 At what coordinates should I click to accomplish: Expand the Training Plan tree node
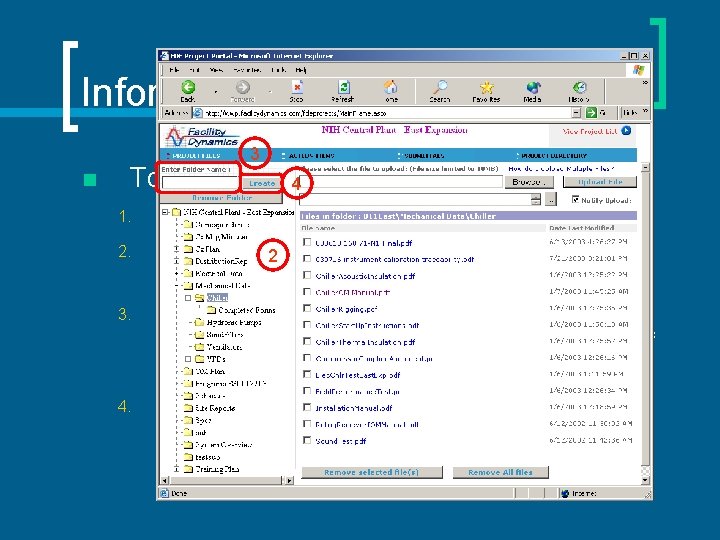coord(176,469)
